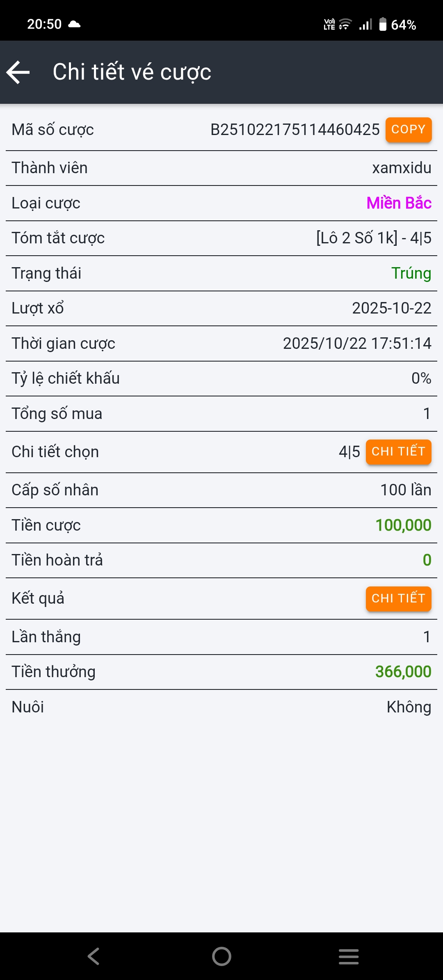Tap the bet code B251022175114460425

pyautogui.click(x=295, y=130)
